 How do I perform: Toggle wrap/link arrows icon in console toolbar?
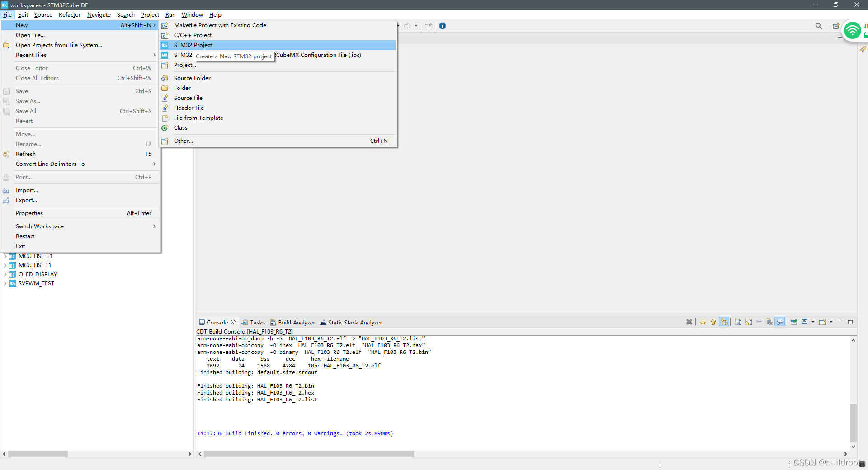(x=724, y=322)
